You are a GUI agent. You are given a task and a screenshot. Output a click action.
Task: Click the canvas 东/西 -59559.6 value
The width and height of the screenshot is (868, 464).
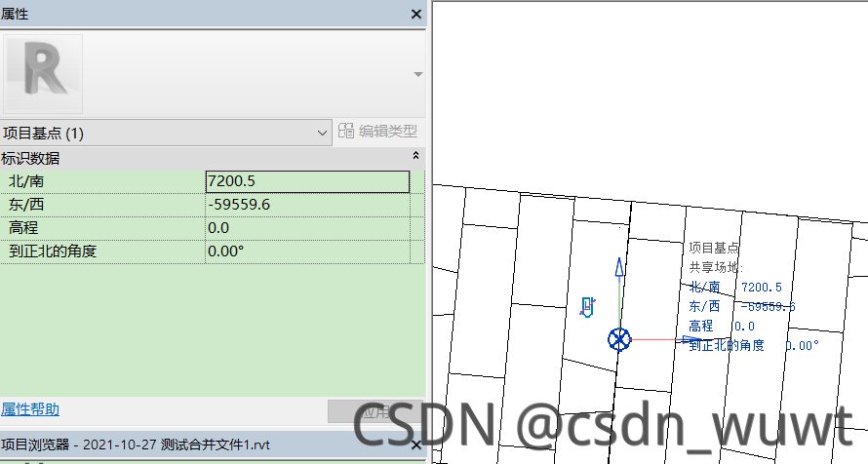pos(768,306)
